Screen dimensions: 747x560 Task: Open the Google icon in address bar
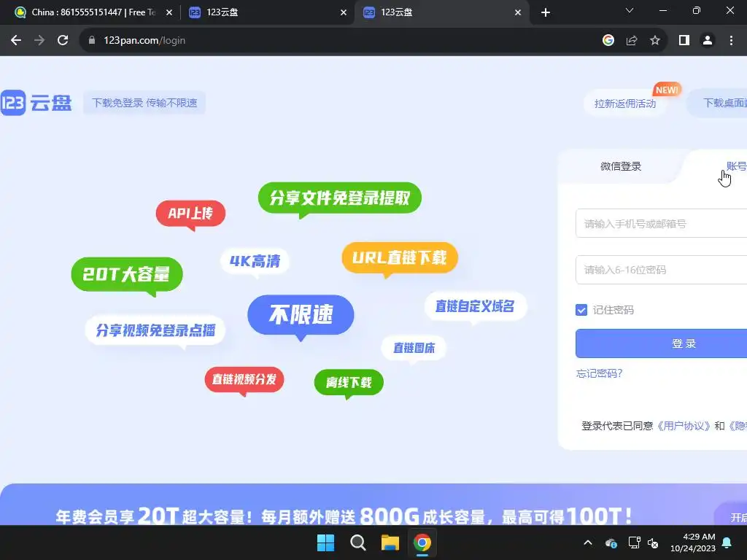pyautogui.click(x=608, y=41)
